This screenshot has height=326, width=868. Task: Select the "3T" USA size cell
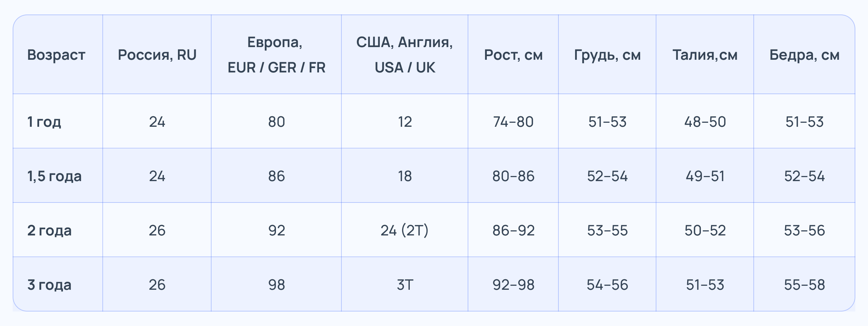405,285
